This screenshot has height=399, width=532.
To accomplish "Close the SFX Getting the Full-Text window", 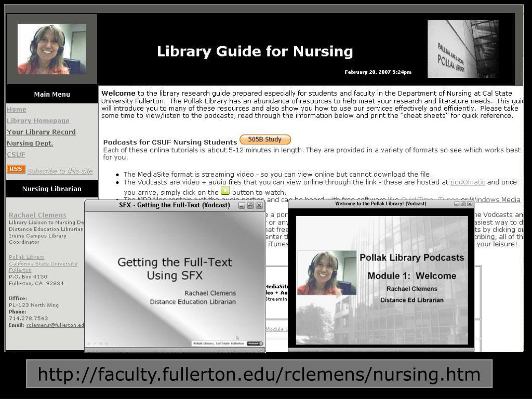I will click(259, 205).
